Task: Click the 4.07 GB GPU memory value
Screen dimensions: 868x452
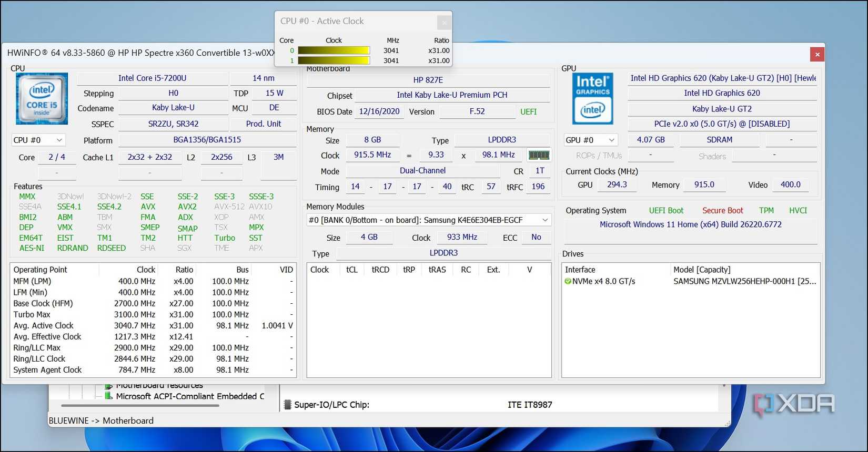Action: tap(651, 140)
